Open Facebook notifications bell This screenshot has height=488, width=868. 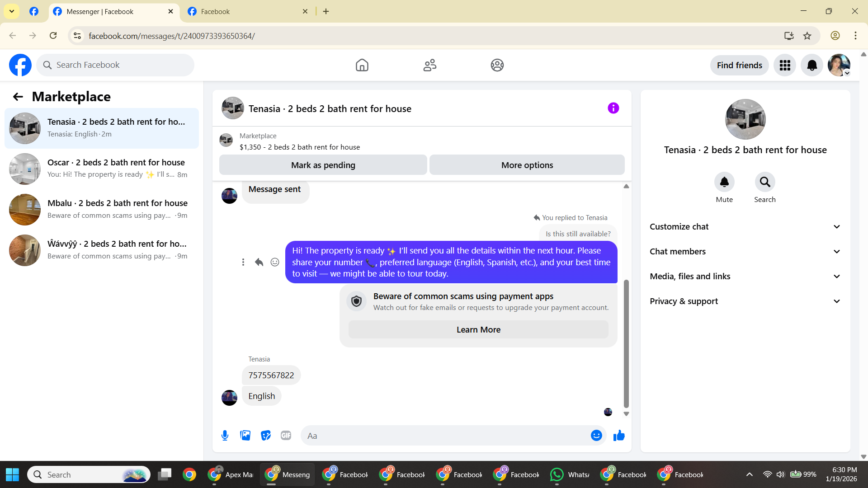[x=812, y=65]
